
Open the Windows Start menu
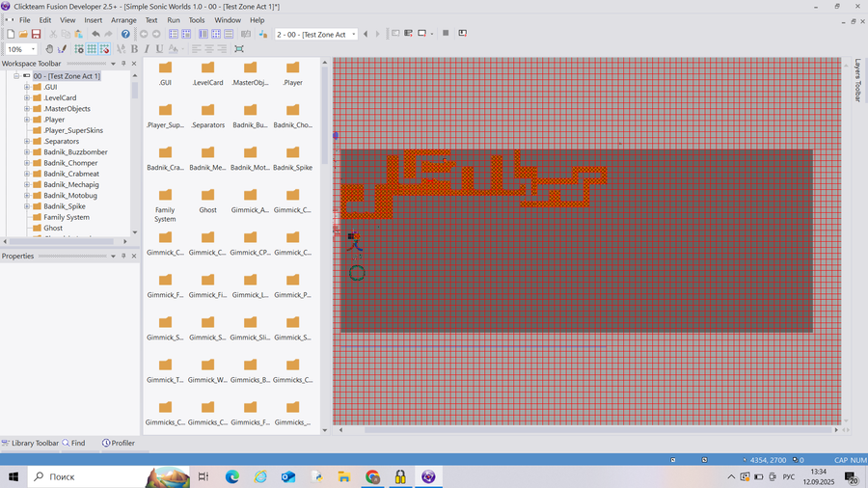tap(14, 476)
